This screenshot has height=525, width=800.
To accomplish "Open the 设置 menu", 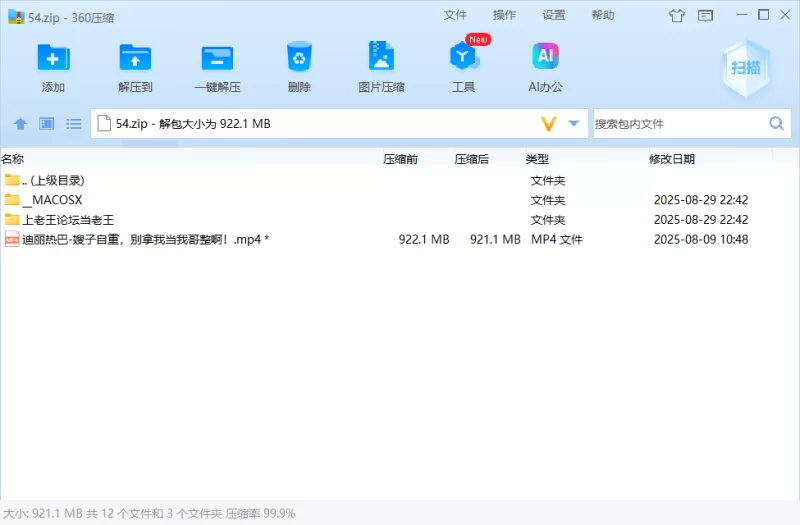I will (x=554, y=15).
